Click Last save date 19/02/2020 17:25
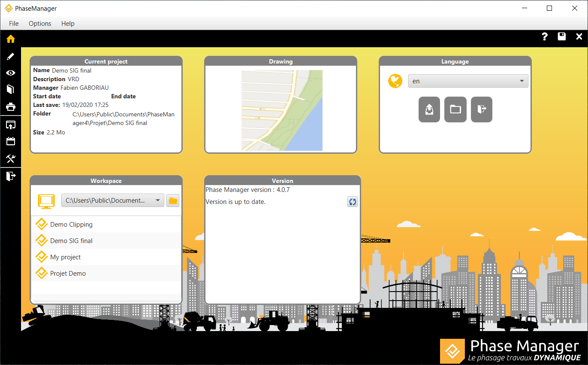Image resolution: width=588 pixels, height=365 pixels. pyautogui.click(x=85, y=105)
